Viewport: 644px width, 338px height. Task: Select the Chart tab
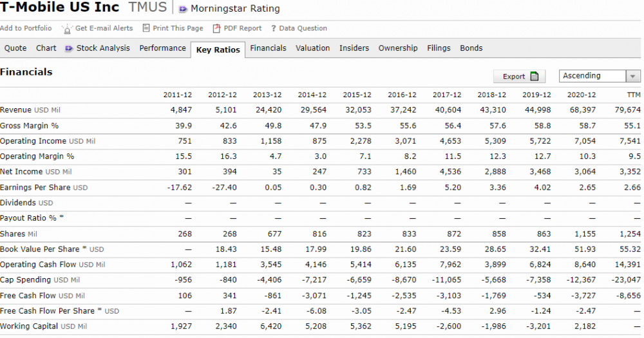pyautogui.click(x=46, y=48)
